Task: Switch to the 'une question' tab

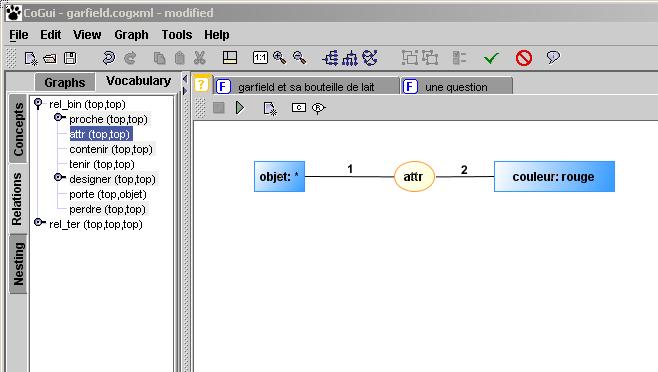Action: pos(457,87)
